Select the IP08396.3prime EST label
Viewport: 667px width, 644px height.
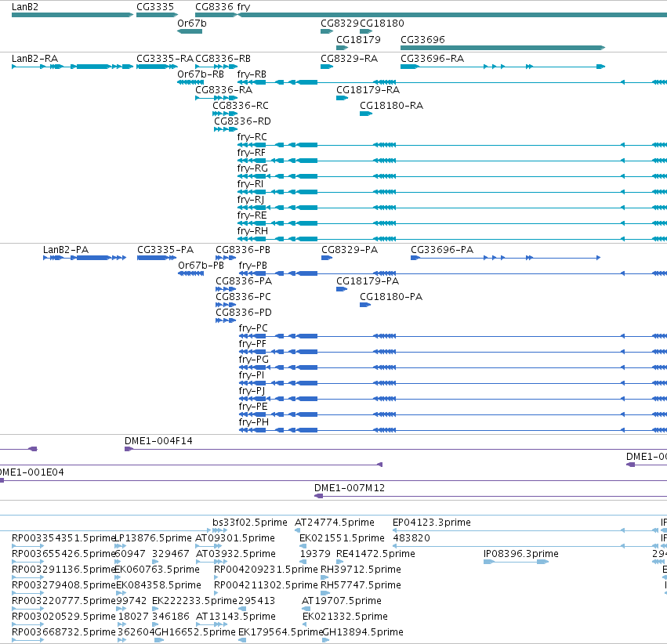pyautogui.click(x=520, y=555)
